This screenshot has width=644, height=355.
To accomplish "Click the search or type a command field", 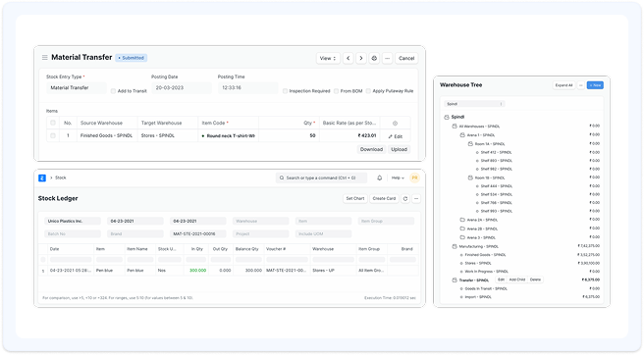I will tap(321, 177).
